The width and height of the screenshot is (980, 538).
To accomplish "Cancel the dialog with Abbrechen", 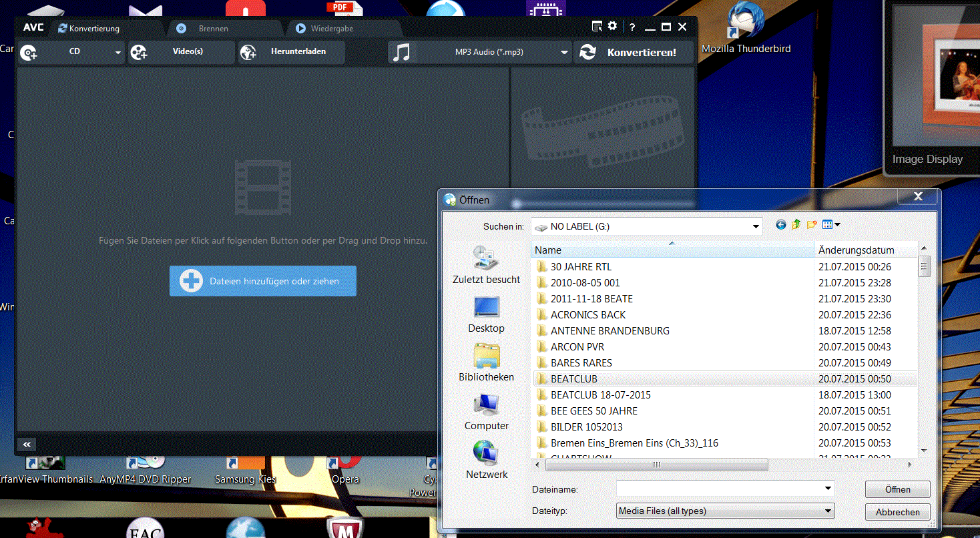I will pyautogui.click(x=897, y=512).
